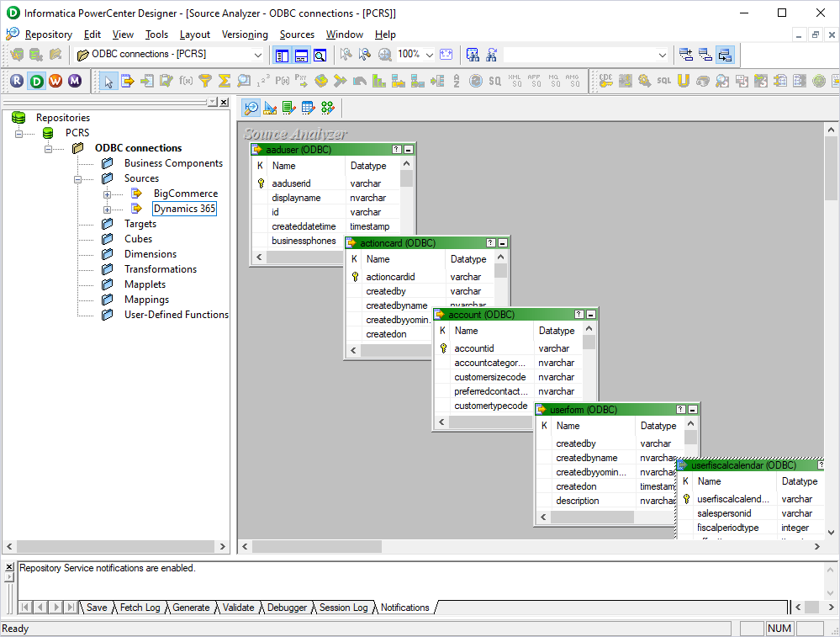Toggle the Output window button
The image size is (840, 637).
[x=301, y=55]
